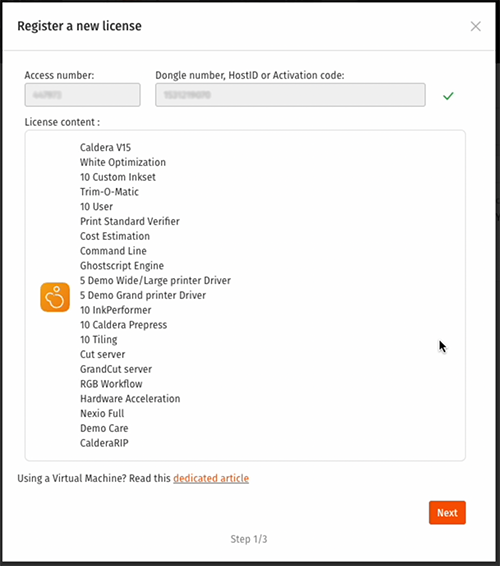
Task: Click the green validation checkmark
Action: 448,96
